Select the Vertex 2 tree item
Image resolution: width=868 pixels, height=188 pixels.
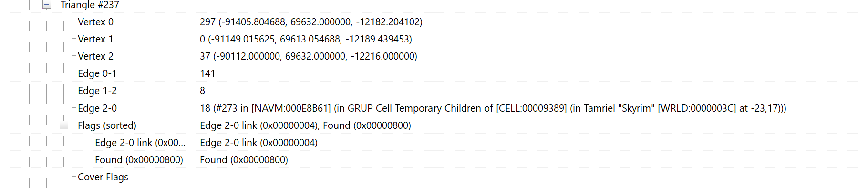coord(95,56)
